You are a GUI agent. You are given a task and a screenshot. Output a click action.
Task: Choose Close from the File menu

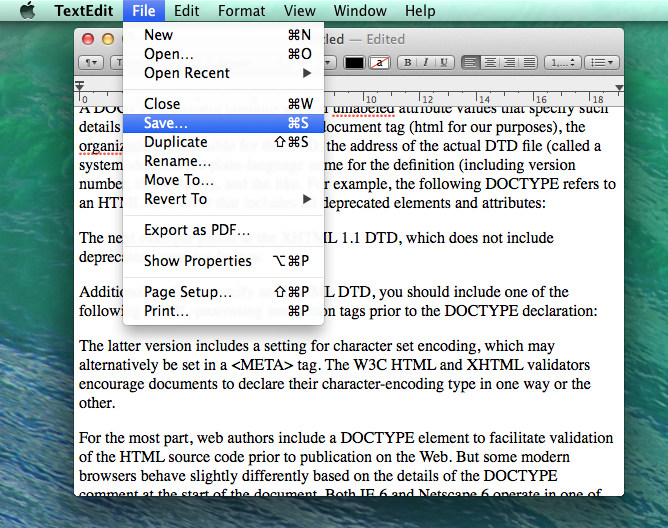223,104
